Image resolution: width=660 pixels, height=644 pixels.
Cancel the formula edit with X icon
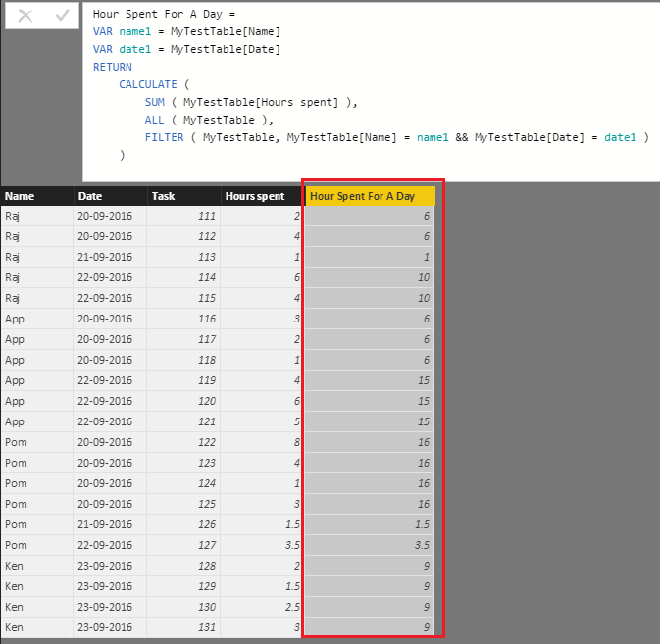coord(25,16)
